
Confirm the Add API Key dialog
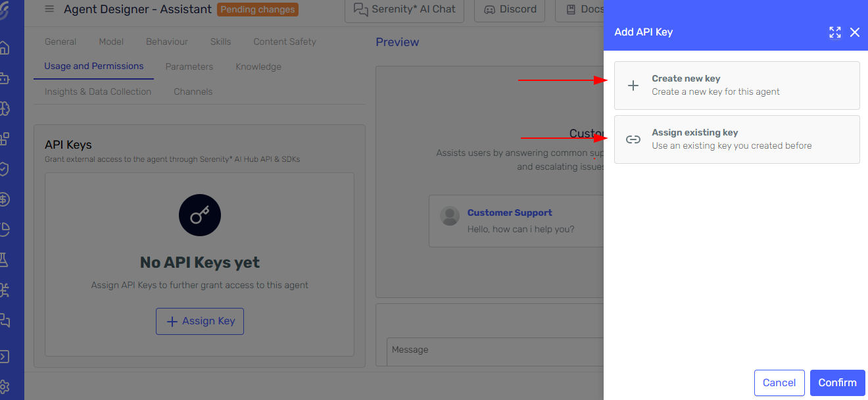pyautogui.click(x=837, y=383)
